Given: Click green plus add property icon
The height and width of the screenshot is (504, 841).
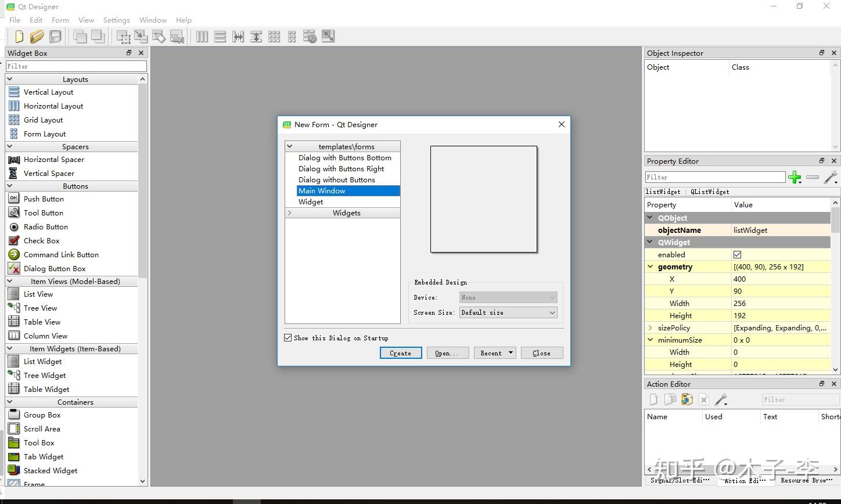Looking at the screenshot, I should click(795, 177).
